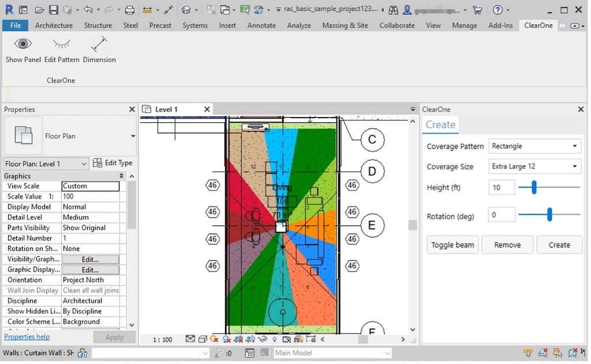The height and width of the screenshot is (364, 591).
Task: Click the Save icon in the quick access toolbar
Action: click(53, 10)
